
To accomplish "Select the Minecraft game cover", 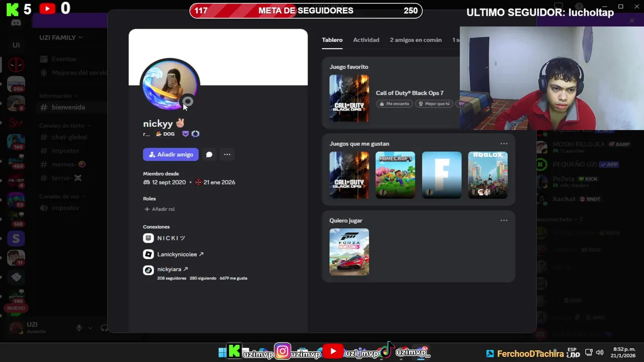I will 395,175.
